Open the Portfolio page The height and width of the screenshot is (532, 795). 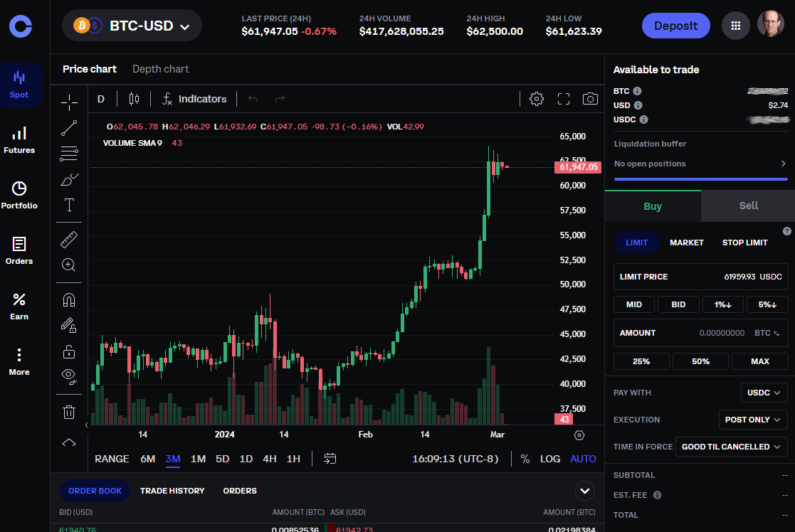tap(19, 196)
